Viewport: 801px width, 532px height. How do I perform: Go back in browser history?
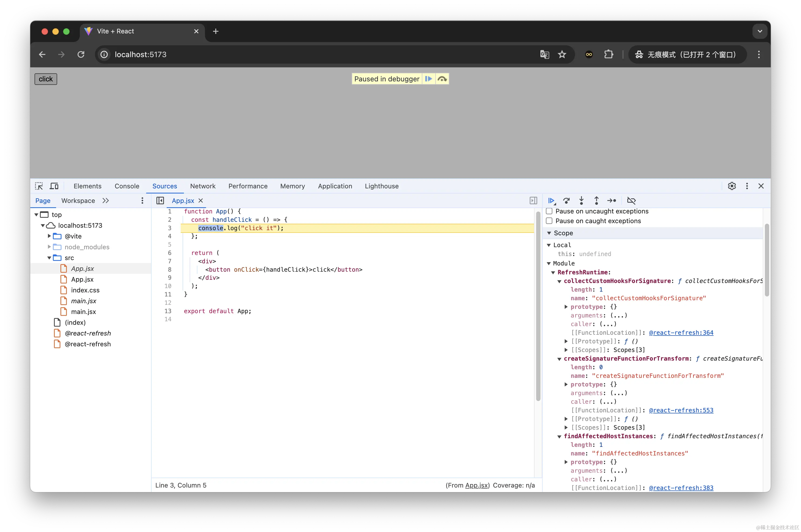(x=42, y=54)
